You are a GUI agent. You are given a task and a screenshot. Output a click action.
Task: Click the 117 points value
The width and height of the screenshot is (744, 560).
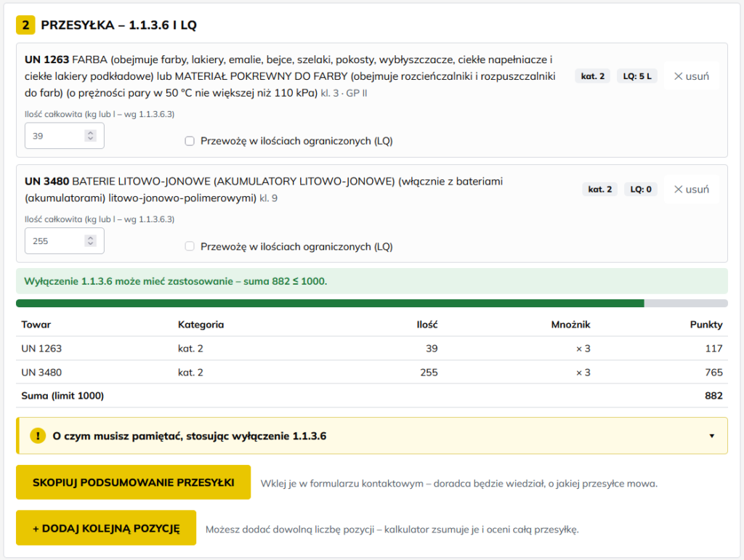(713, 349)
